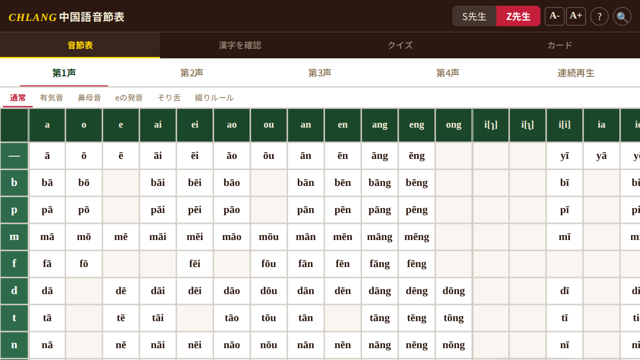This screenshot has width=640, height=360.
Task: Play syllable 'tē'
Action: 121,318
